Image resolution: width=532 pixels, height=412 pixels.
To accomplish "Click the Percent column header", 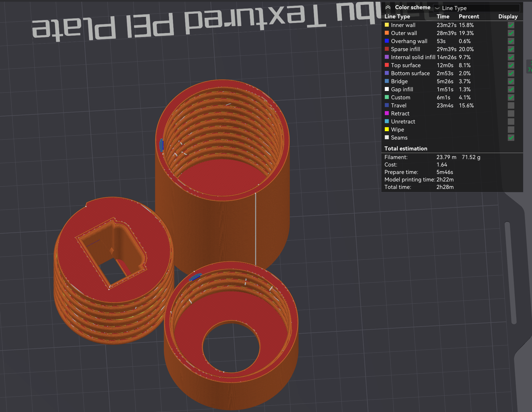I will tap(469, 17).
